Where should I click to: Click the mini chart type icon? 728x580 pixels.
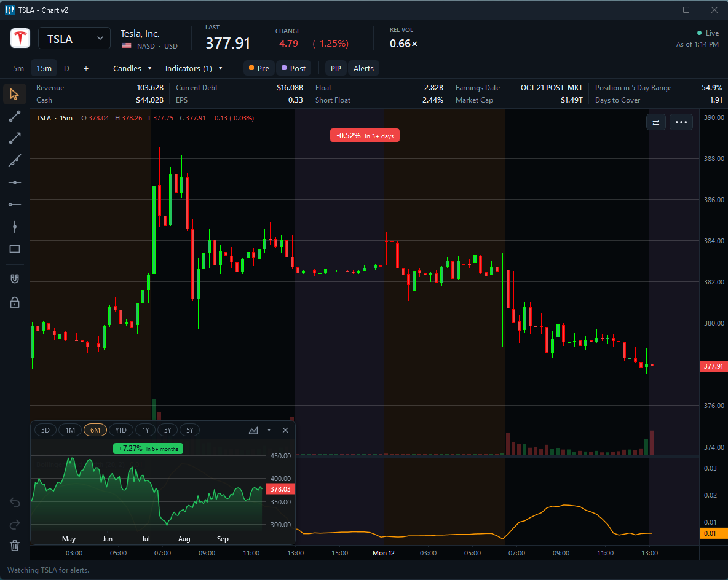pyautogui.click(x=253, y=430)
